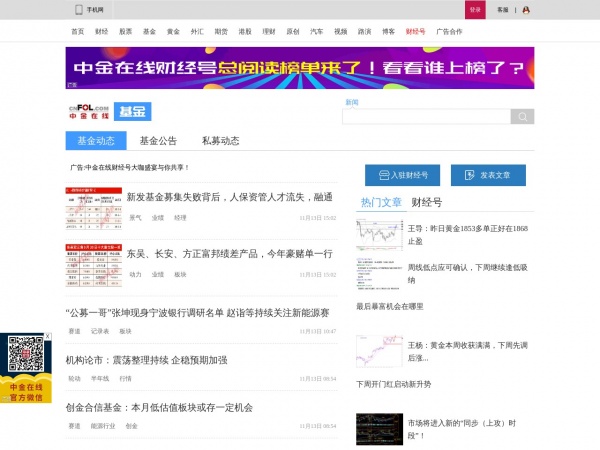The image size is (600, 450).
Task: Open sidebar link 下周开门红启动新升势
Action: click(394, 384)
